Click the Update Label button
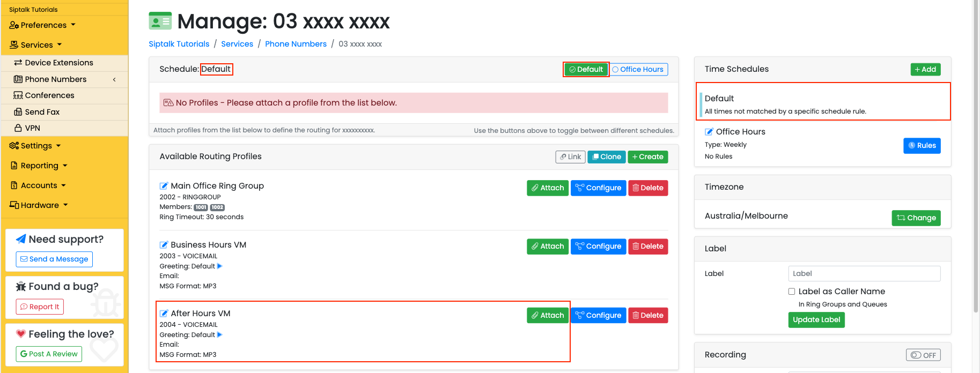The image size is (980, 373). pos(816,319)
